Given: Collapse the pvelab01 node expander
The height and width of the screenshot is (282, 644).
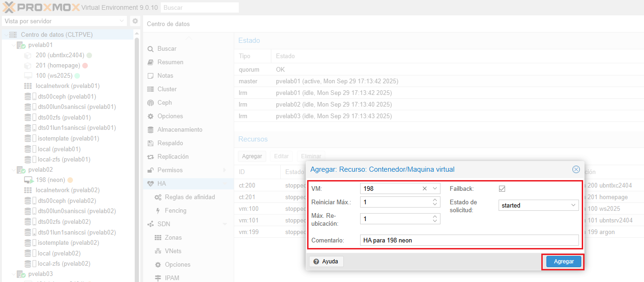Looking at the screenshot, I should tap(13, 45).
